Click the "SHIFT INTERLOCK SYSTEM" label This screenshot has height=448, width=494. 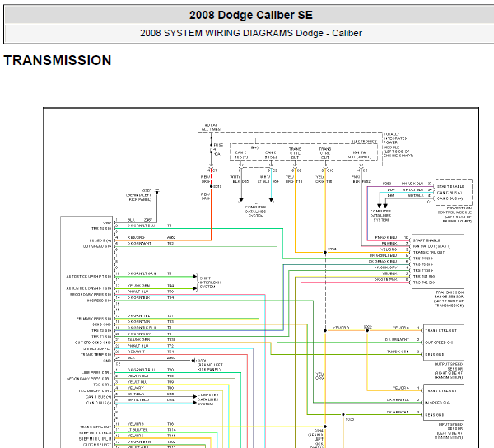[x=210, y=282]
